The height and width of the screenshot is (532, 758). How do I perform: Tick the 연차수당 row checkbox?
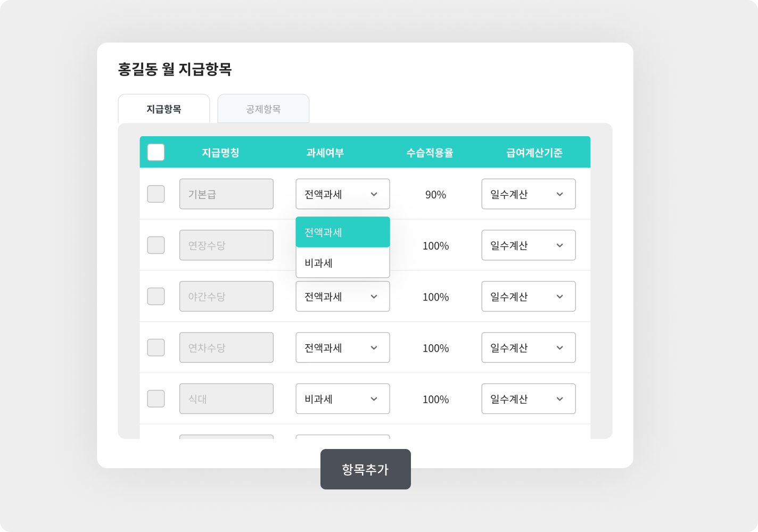click(x=156, y=347)
